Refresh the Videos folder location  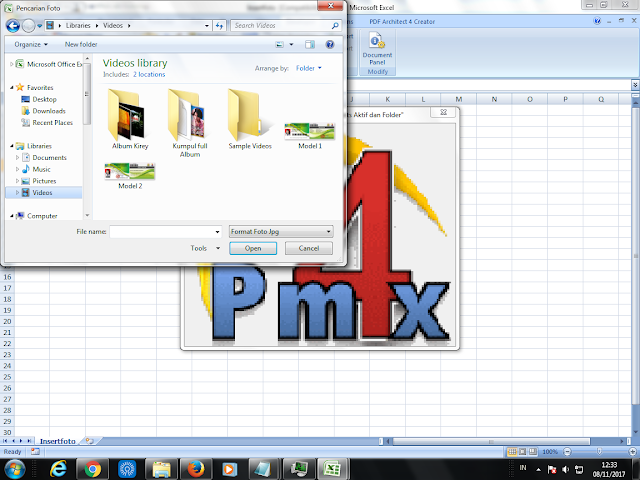220,26
